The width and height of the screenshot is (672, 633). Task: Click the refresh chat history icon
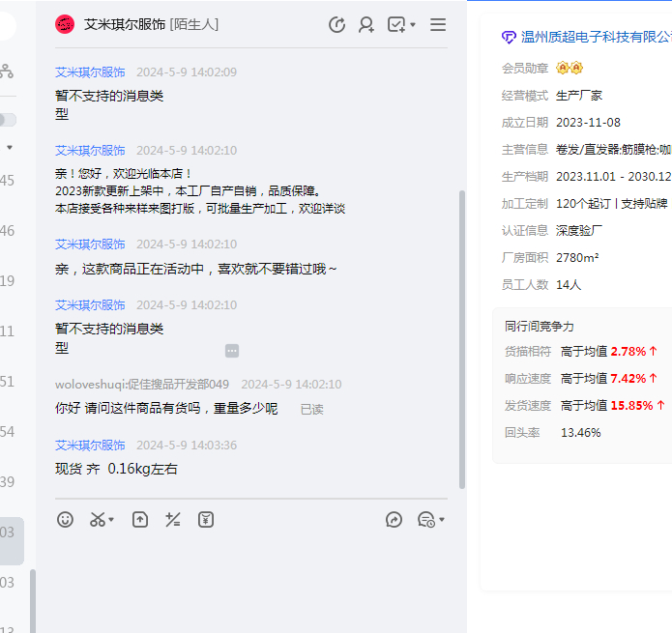pos(336,25)
